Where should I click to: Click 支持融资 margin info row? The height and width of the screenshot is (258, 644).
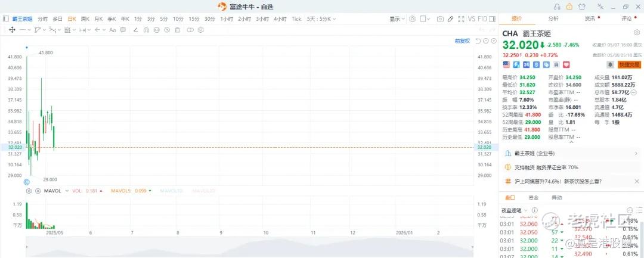[x=571, y=167]
